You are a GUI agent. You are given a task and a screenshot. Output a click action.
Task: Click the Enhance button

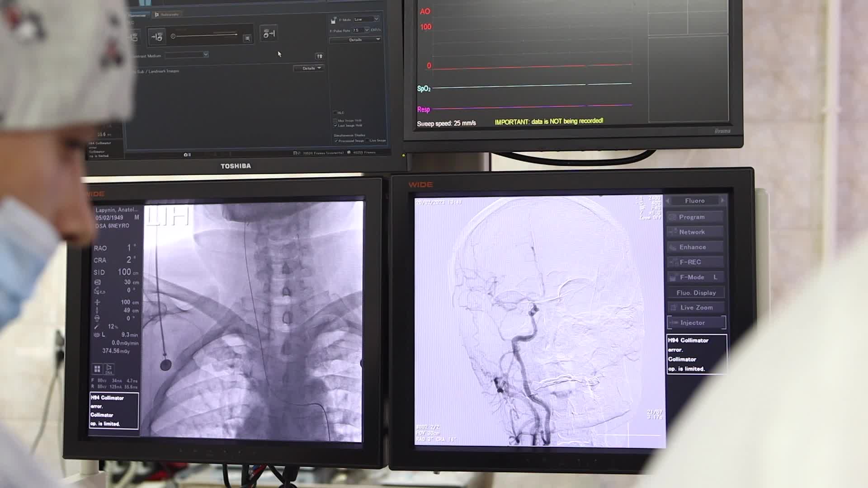[x=696, y=247]
